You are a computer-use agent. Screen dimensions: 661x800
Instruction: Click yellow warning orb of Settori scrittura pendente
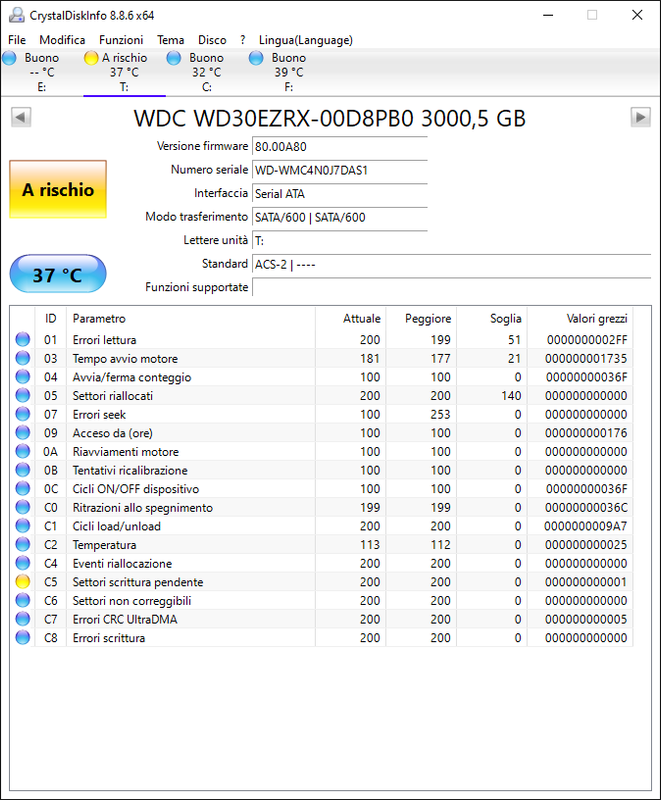[x=22, y=582]
